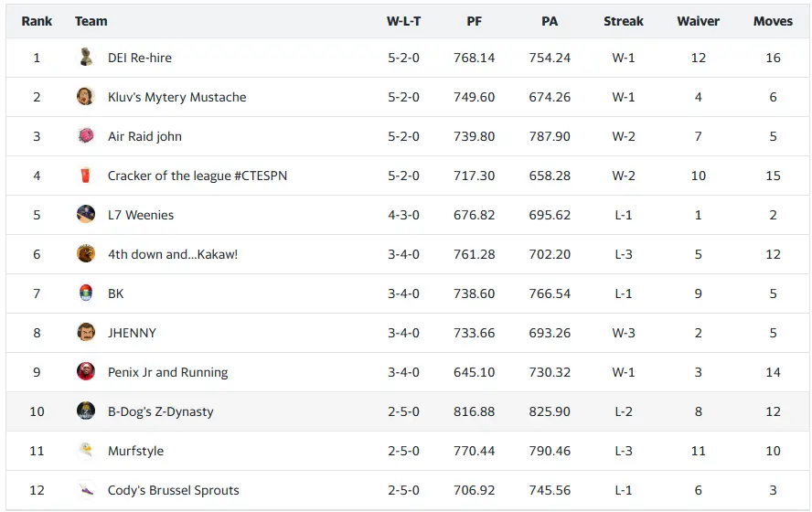The image size is (812, 512).
Task: Click the 4th down and...Kakaw! avatar
Action: [x=86, y=254]
